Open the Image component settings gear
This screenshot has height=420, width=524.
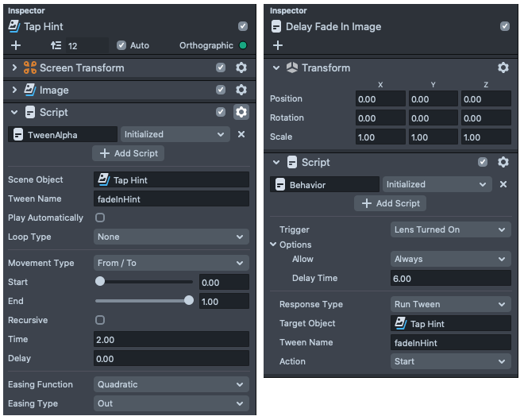pyautogui.click(x=241, y=91)
